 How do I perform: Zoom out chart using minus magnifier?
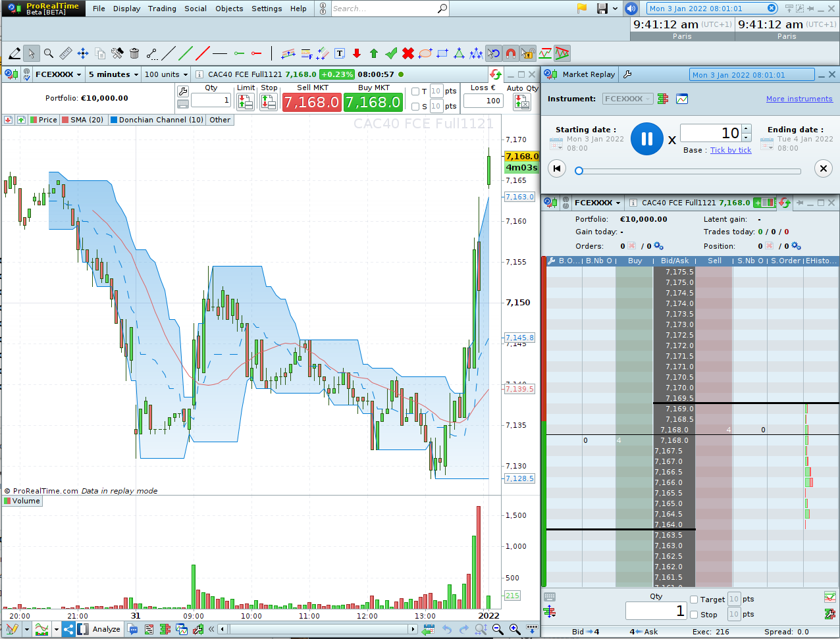click(498, 629)
